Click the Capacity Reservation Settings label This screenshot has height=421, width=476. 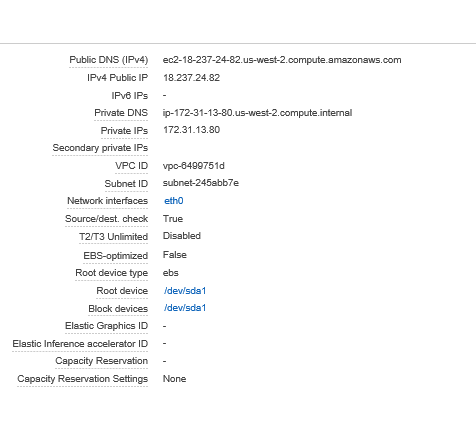(x=82, y=379)
